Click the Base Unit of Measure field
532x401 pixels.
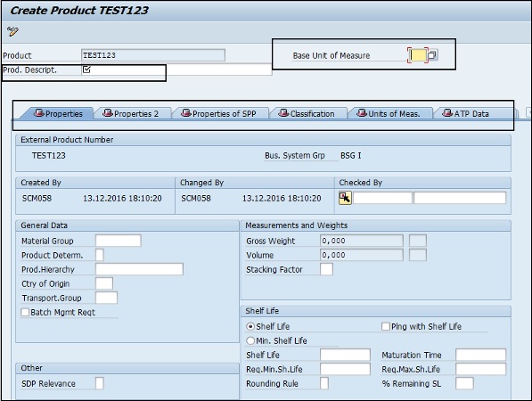point(418,55)
